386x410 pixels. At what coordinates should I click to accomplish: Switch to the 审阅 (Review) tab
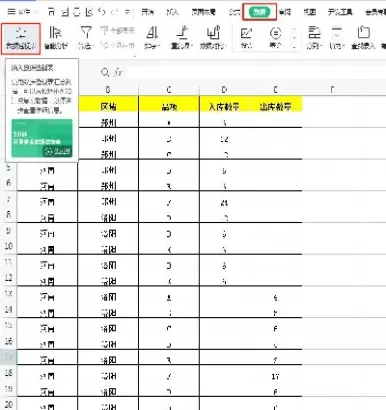(x=285, y=12)
